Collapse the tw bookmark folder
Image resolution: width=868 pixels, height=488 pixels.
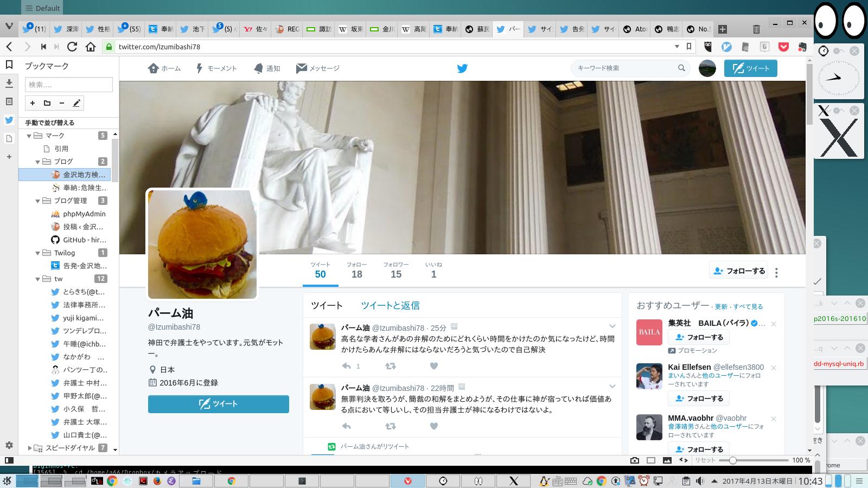click(x=38, y=279)
